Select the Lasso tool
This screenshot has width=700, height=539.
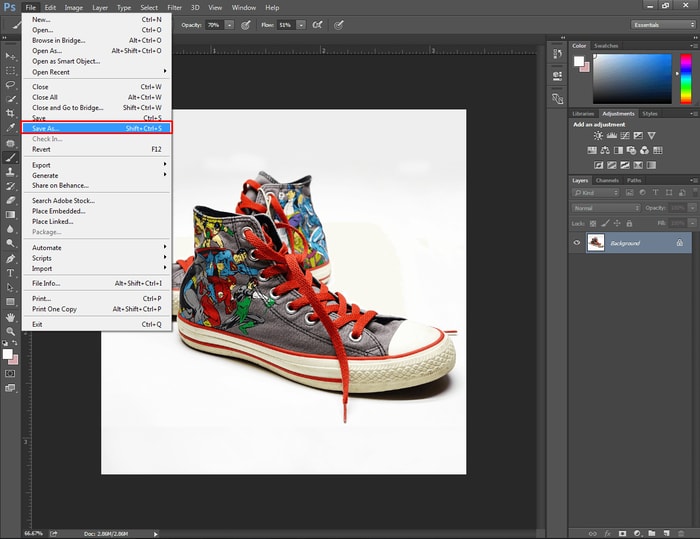click(10, 85)
